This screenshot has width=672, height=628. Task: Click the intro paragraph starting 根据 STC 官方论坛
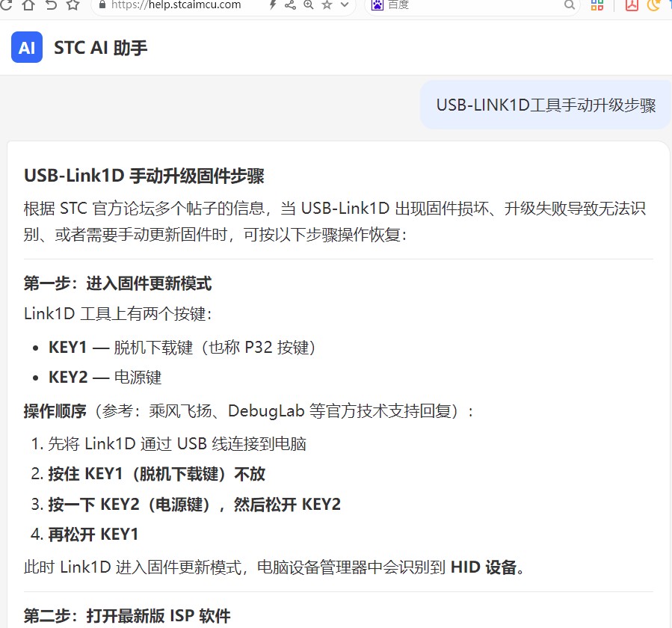[x=335, y=221]
